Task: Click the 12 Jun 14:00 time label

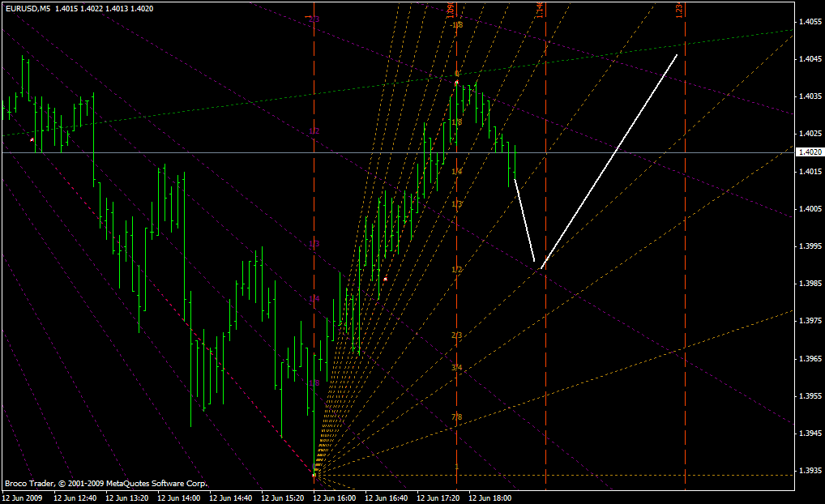Action: tap(179, 498)
